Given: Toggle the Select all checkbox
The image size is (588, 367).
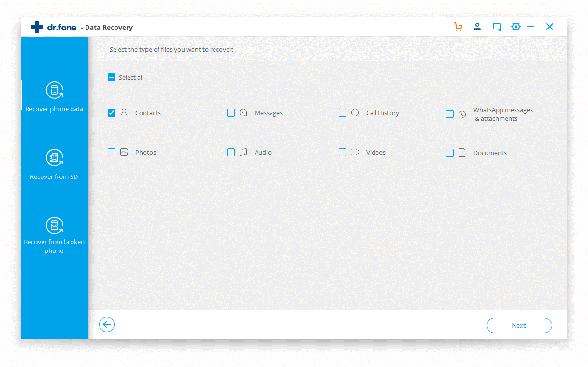Looking at the screenshot, I should point(112,77).
